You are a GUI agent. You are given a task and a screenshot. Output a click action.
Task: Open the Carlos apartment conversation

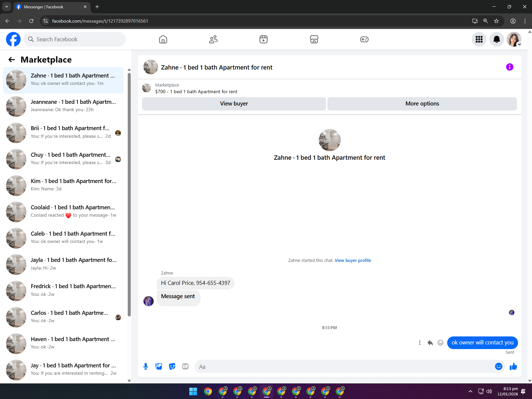click(63, 317)
